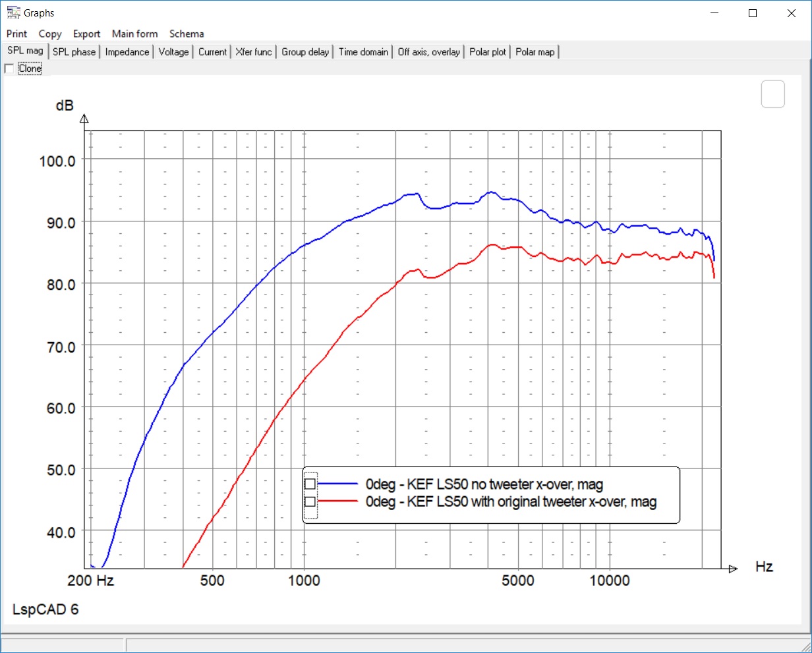Click the LspCAD 6 label
The height and width of the screenshot is (653, 812).
(x=45, y=610)
